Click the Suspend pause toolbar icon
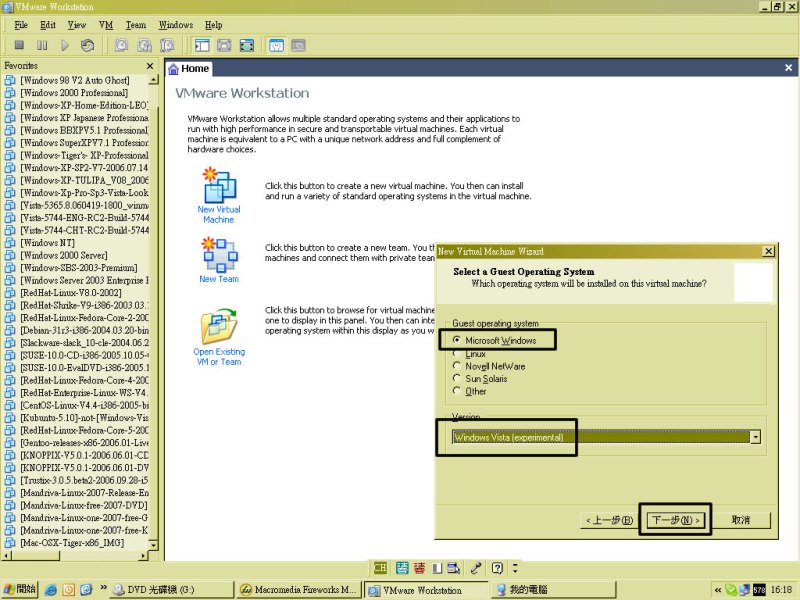 click(42, 45)
